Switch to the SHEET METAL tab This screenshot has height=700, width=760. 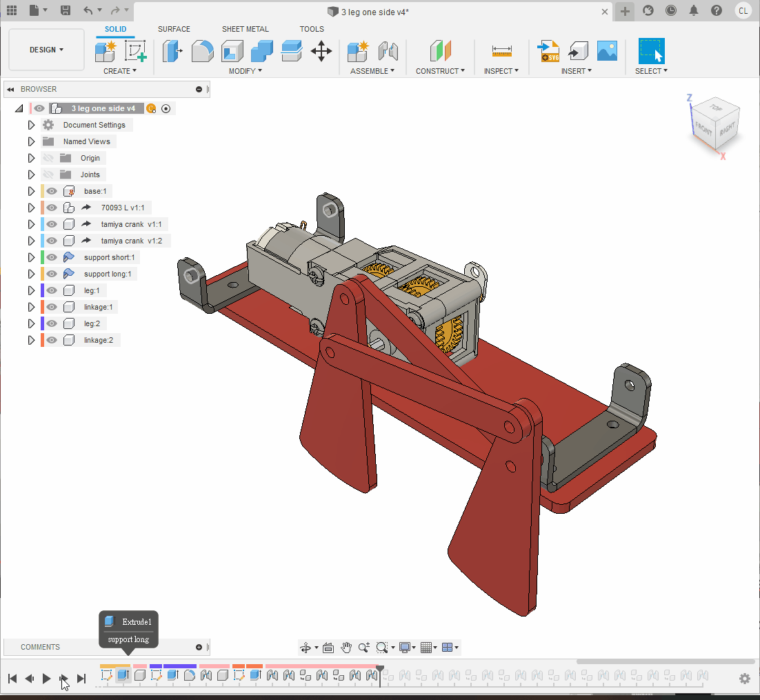(x=245, y=29)
